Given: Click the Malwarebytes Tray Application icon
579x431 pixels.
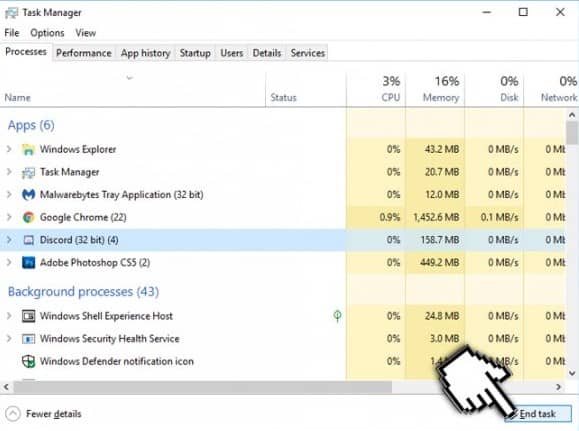Looking at the screenshot, I should 28,195.
